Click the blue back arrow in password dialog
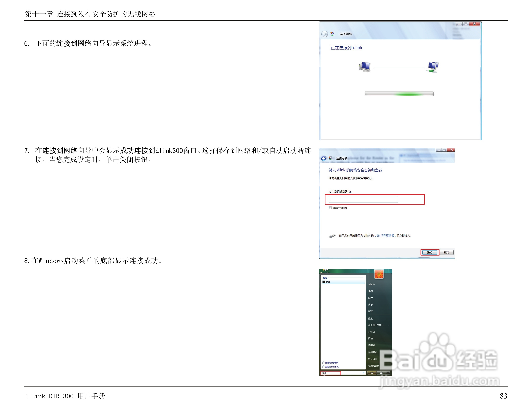Screen dimensions: 532x411 (x=323, y=158)
